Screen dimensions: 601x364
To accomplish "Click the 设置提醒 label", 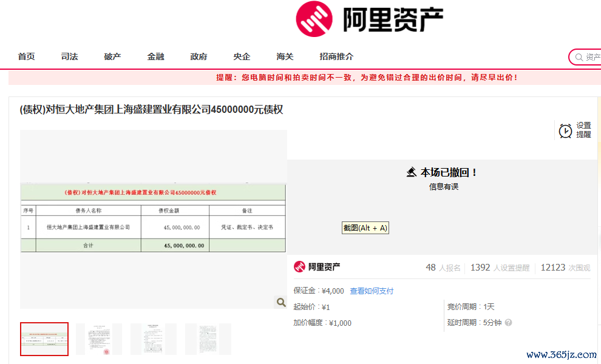I will pyautogui.click(x=583, y=130).
